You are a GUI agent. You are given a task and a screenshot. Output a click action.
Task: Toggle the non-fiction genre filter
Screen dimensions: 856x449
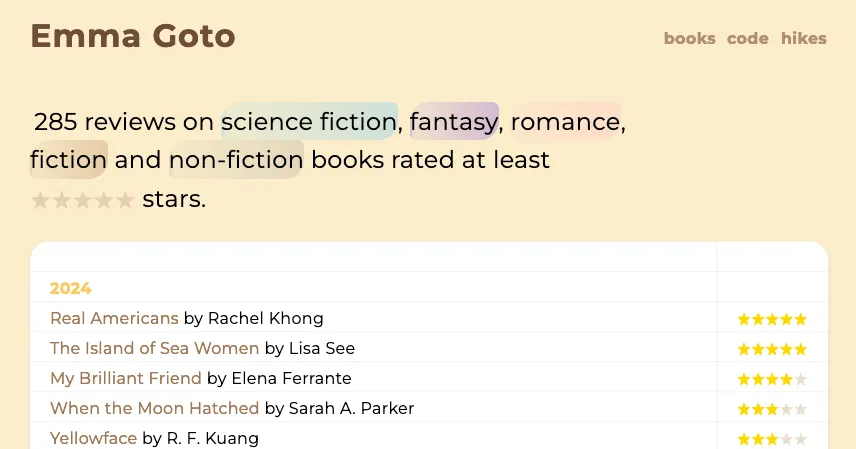236,160
